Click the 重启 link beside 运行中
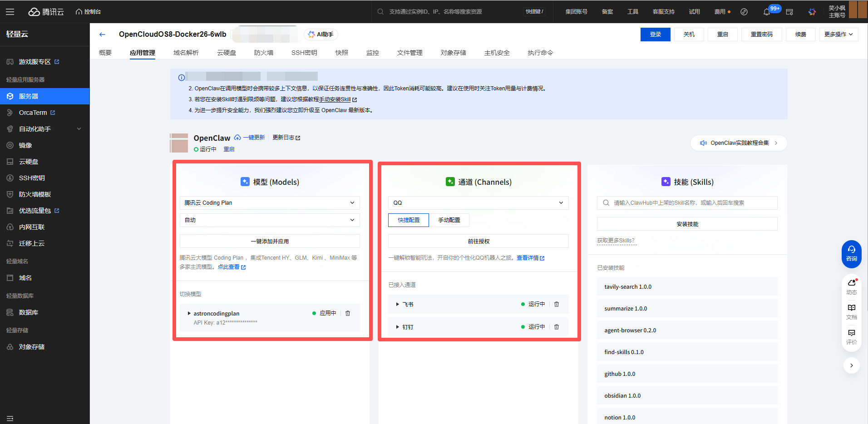Screen dimensions: 868x424 point(229,149)
